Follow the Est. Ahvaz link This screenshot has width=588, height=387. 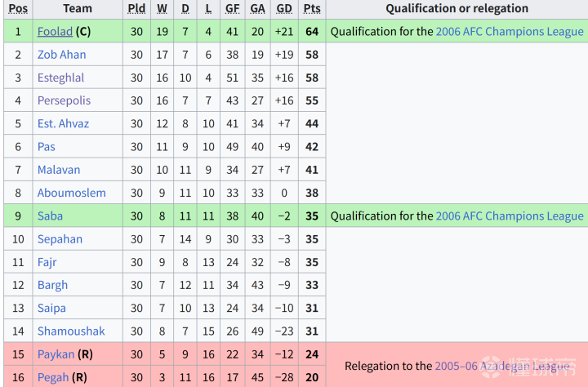[63, 124]
